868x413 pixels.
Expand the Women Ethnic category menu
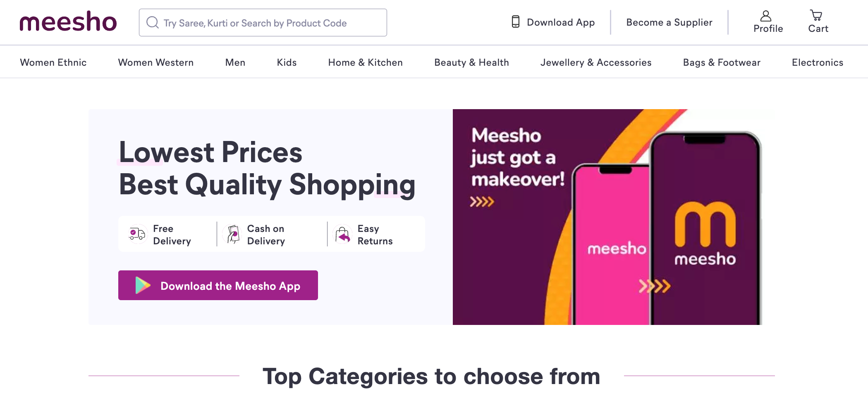coord(53,62)
